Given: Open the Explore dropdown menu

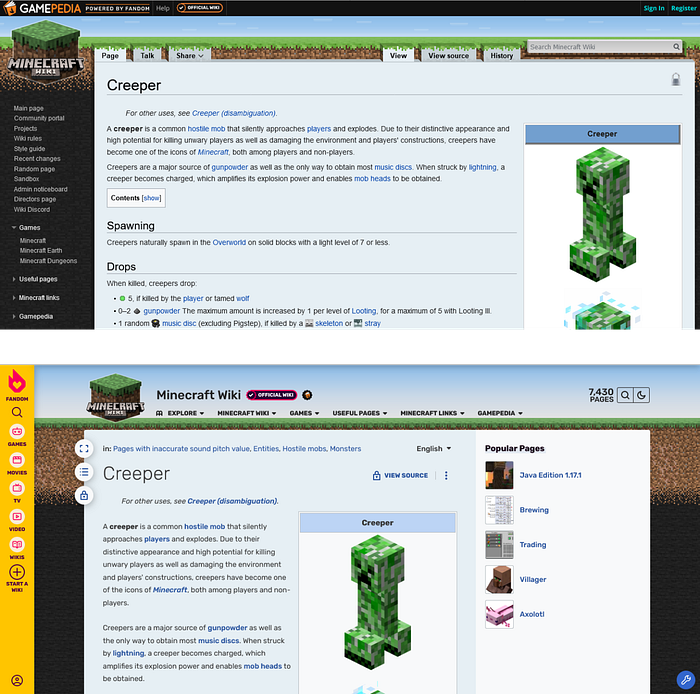Looking at the screenshot, I should tap(180, 413).
